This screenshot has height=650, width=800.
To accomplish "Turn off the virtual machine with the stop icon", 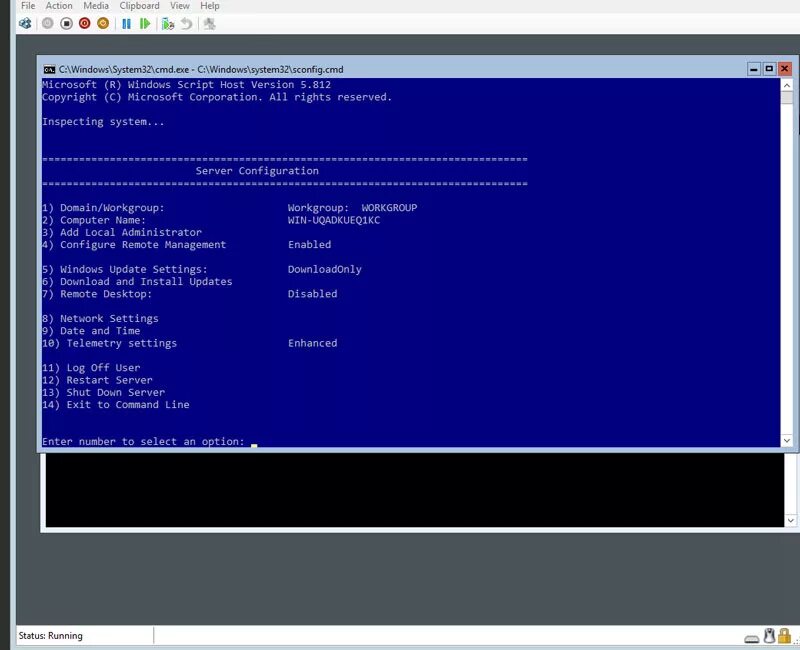I will (x=66, y=23).
